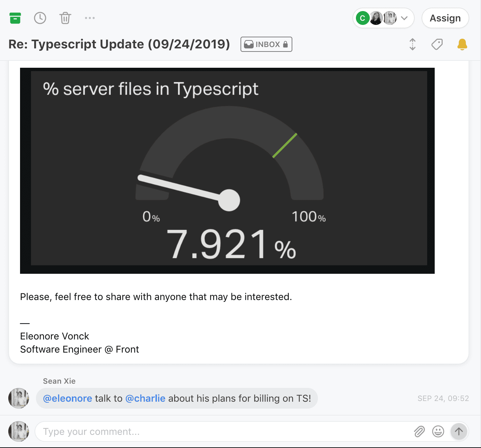This screenshot has height=448, width=481.
Task: Open the tag conversation icon
Action: pos(437,44)
